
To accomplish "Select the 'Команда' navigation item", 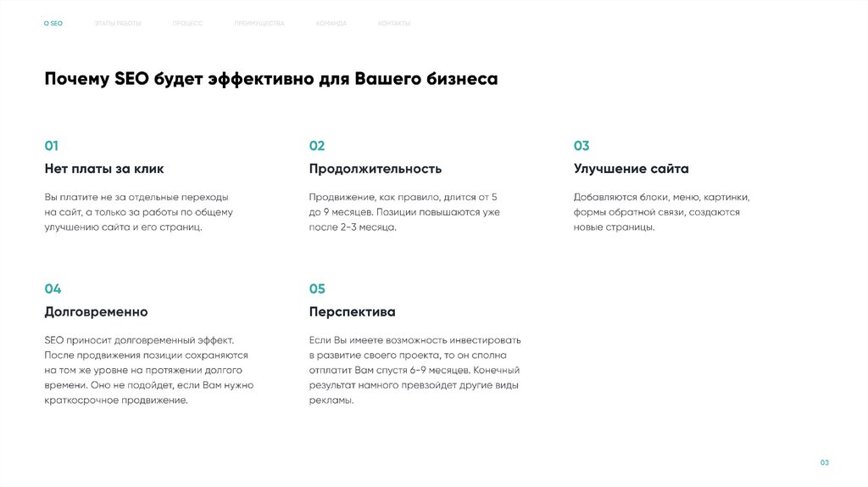I will pyautogui.click(x=331, y=23).
